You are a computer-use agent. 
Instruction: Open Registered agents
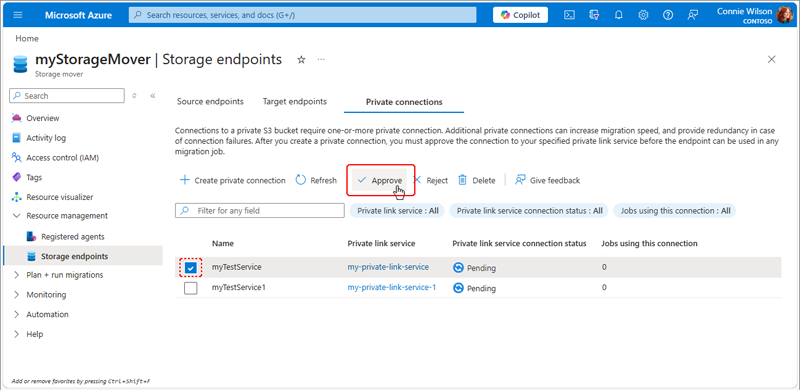click(72, 237)
